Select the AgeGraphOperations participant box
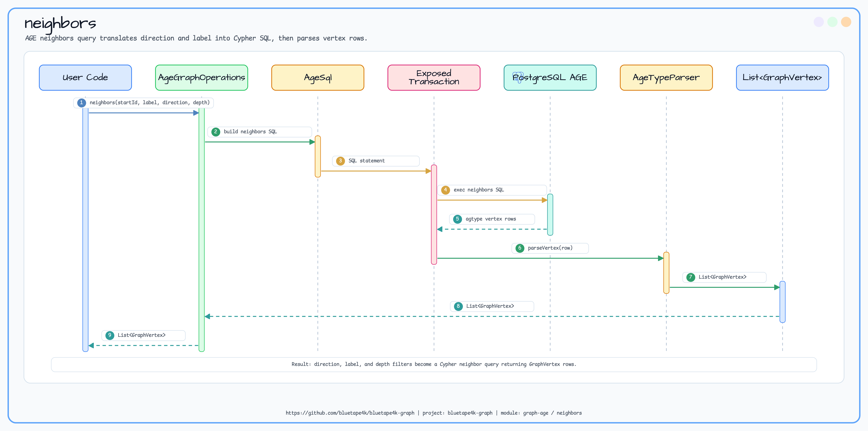The height and width of the screenshot is (431, 868). [201, 78]
